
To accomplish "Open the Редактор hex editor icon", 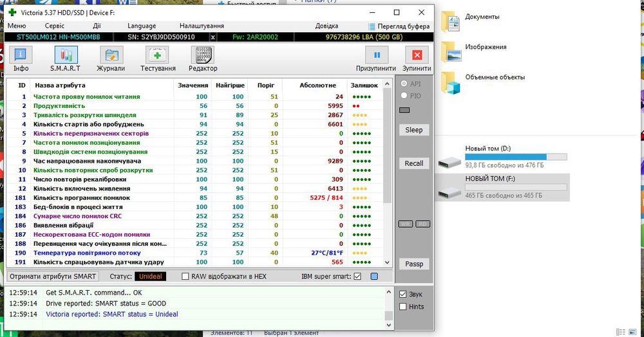I will 202,55.
